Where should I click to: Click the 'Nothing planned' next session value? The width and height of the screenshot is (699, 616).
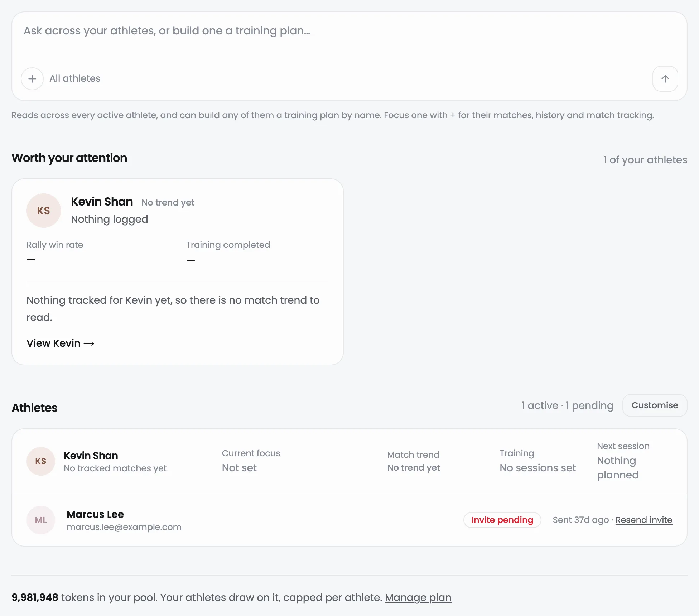pos(618,468)
